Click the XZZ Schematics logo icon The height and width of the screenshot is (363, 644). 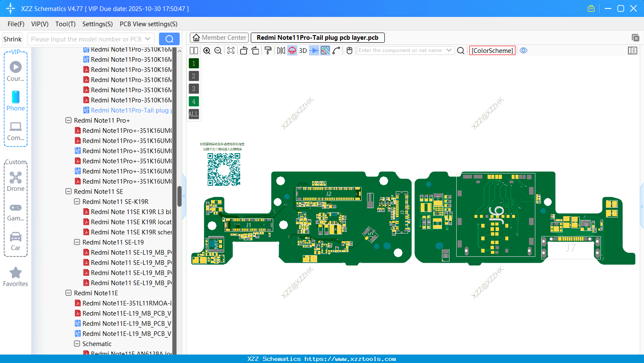pos(11,8)
